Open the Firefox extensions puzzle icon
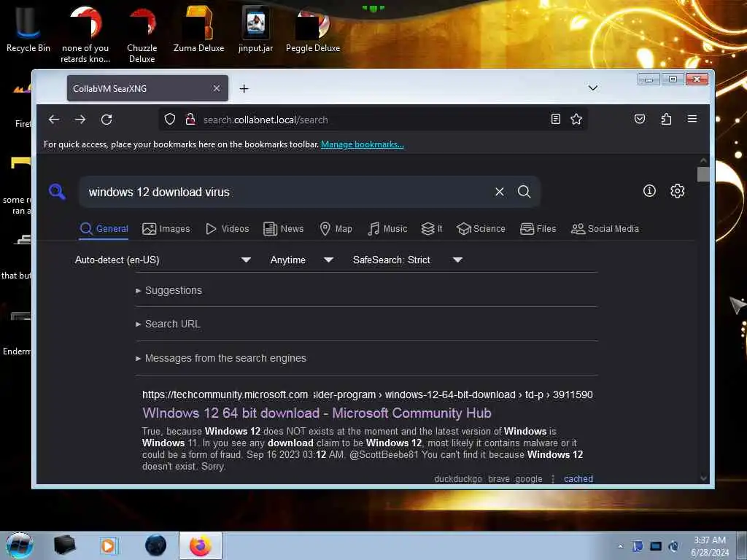Image resolution: width=747 pixels, height=560 pixels. 666,119
